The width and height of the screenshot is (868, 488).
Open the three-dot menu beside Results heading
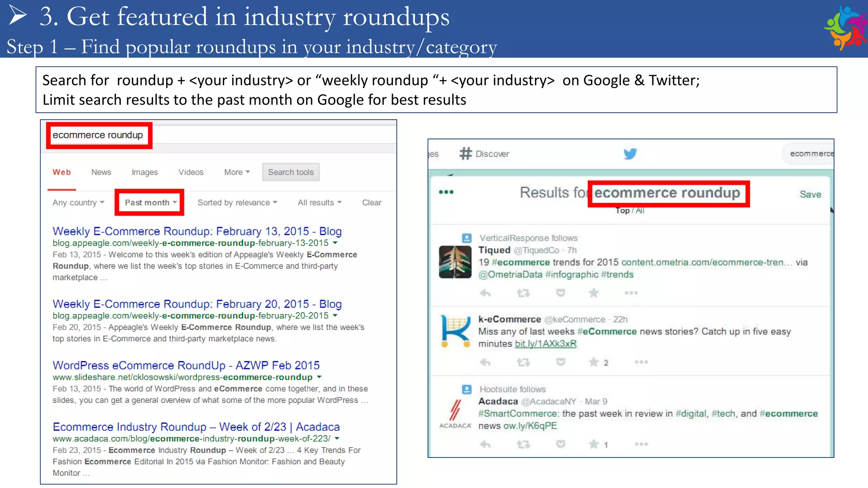click(446, 192)
